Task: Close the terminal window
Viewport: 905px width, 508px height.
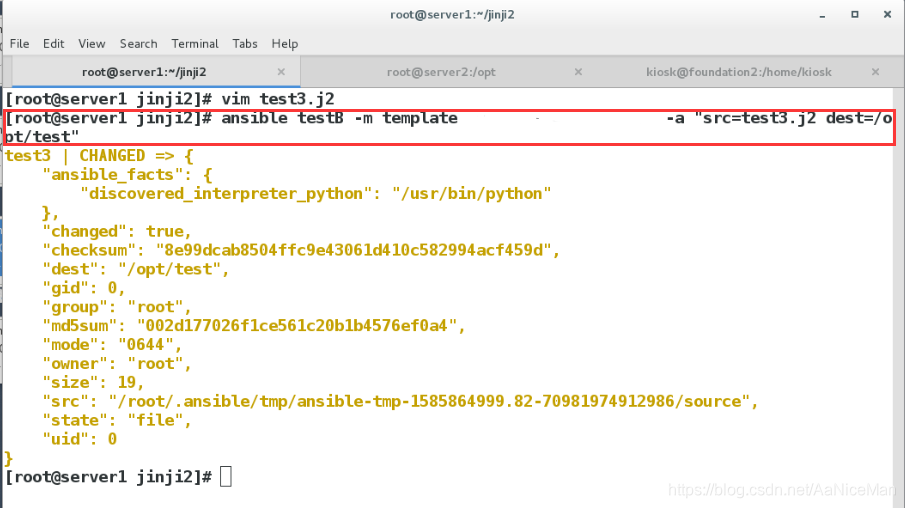Action: coord(888,14)
